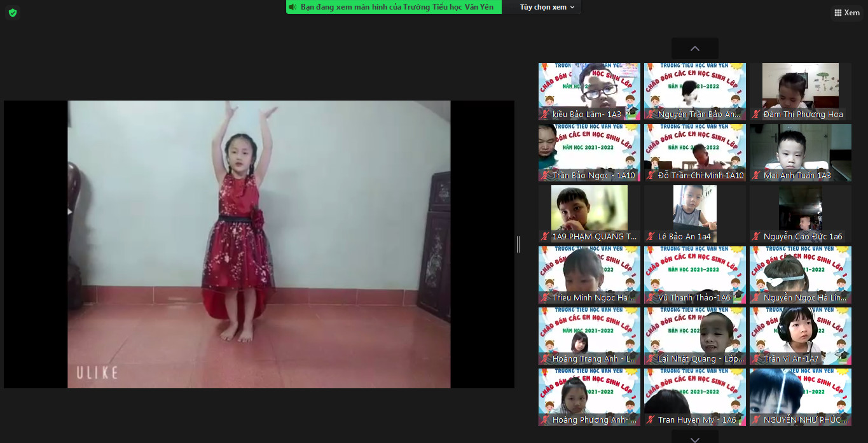The width and height of the screenshot is (868, 443).
Task: Click muted mic icon beside Tran Huyen My
Action: tap(651, 420)
